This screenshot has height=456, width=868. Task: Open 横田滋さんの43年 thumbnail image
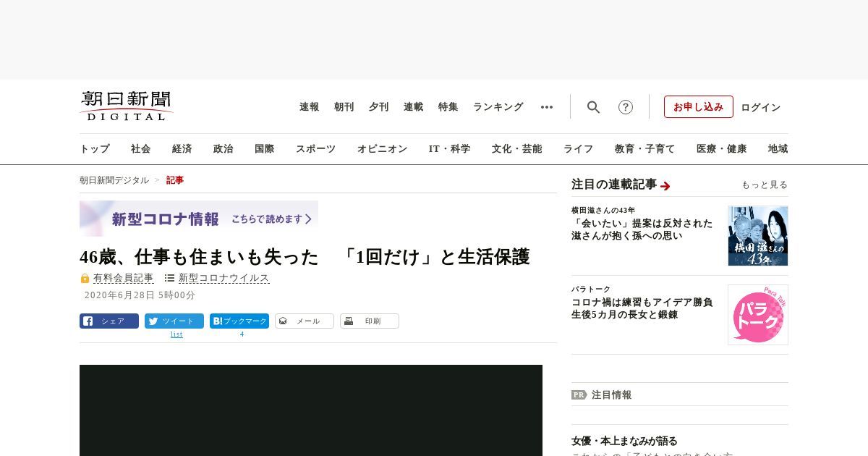pyautogui.click(x=758, y=236)
